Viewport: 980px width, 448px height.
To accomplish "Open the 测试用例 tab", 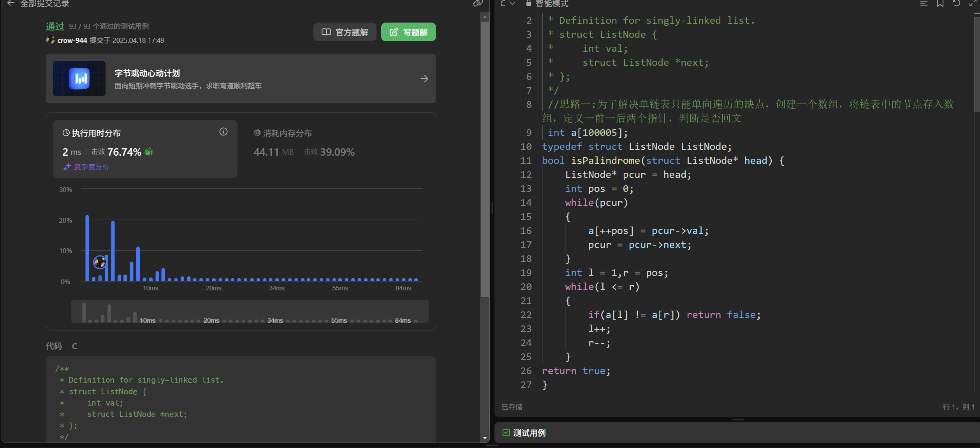I will point(529,433).
